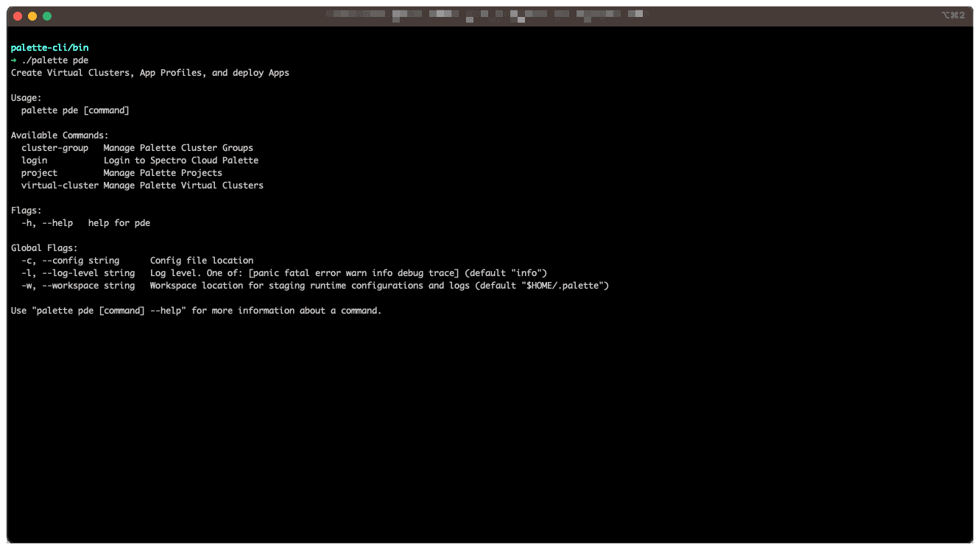Select the 'Create Virtual Clusters, App Profiles' description line
The height and width of the screenshot is (550, 980).
coord(150,73)
